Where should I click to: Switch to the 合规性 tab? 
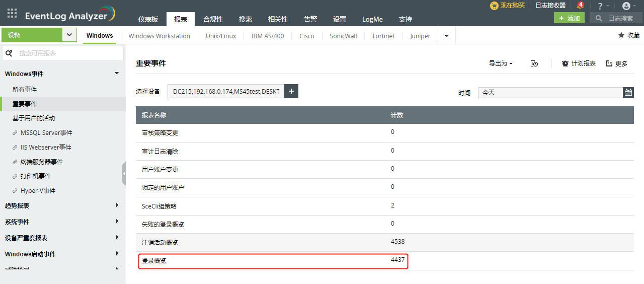(213, 19)
